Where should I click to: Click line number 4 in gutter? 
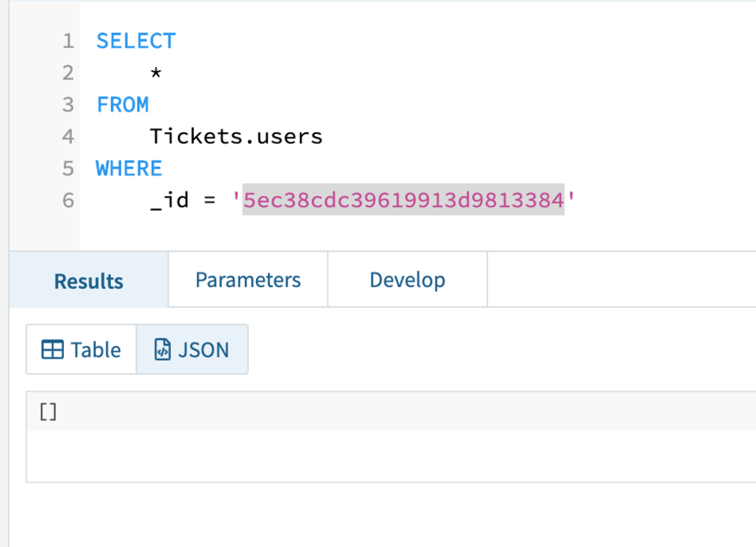click(x=68, y=137)
